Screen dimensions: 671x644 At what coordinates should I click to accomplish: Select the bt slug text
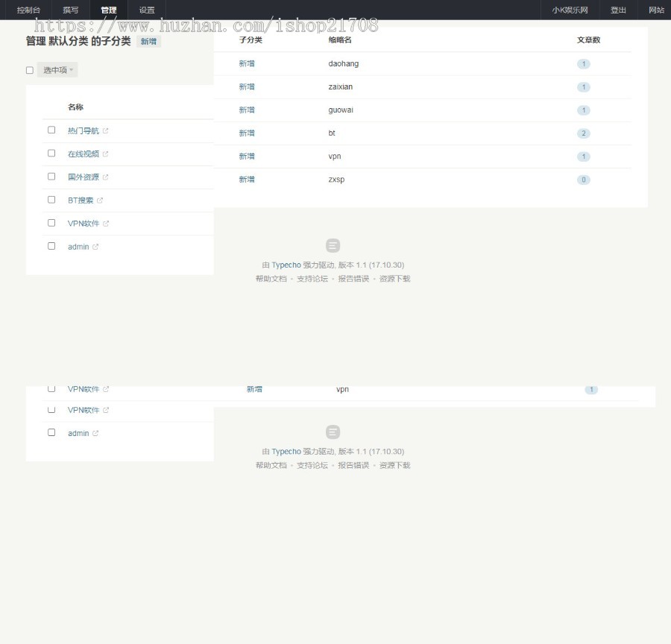(x=332, y=133)
